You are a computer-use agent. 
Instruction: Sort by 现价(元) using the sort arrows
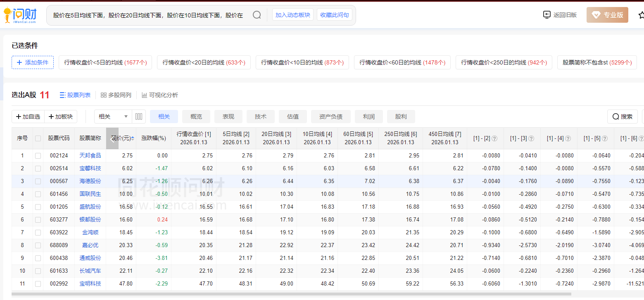133,138
